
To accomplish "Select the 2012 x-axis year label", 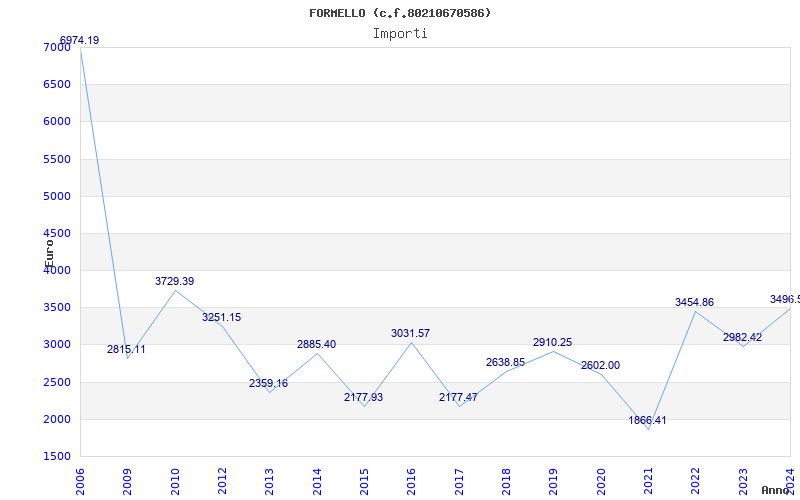I will click(x=222, y=482).
